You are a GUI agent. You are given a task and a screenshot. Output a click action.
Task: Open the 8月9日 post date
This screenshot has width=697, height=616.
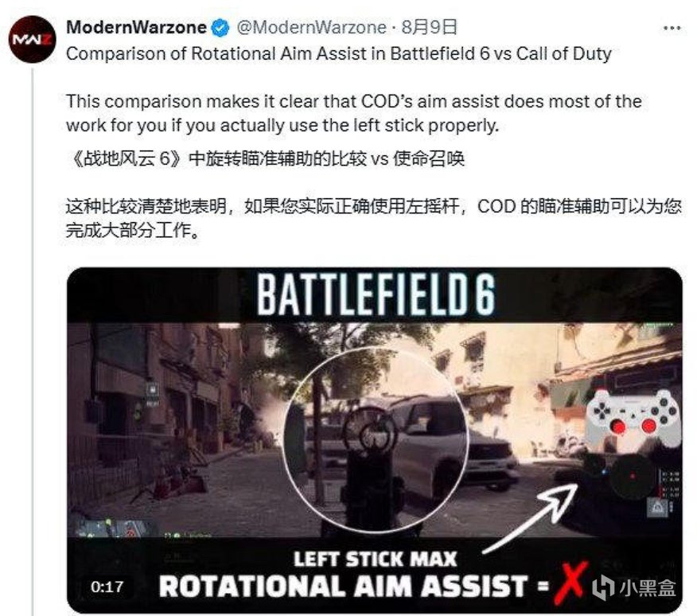point(430,28)
